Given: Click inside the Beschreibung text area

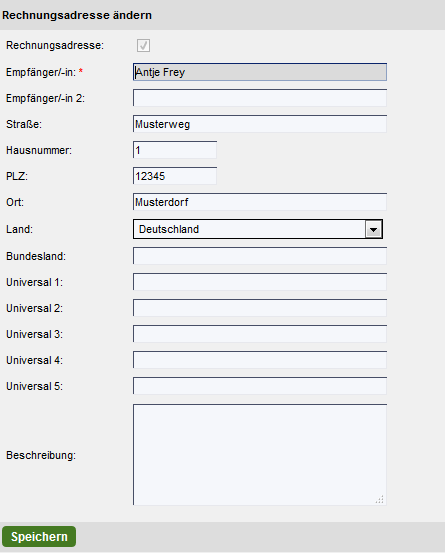Looking at the screenshot, I should 260,455.
